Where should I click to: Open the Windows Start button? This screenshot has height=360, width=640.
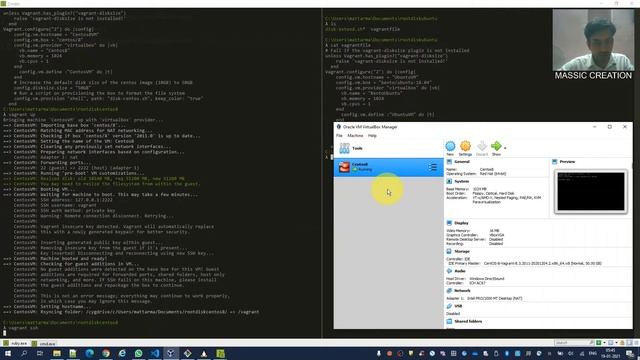tap(8, 353)
